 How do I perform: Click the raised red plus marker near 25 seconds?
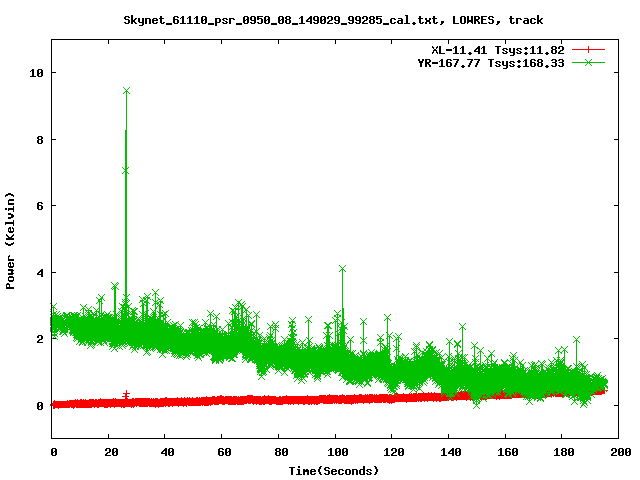(x=125, y=395)
